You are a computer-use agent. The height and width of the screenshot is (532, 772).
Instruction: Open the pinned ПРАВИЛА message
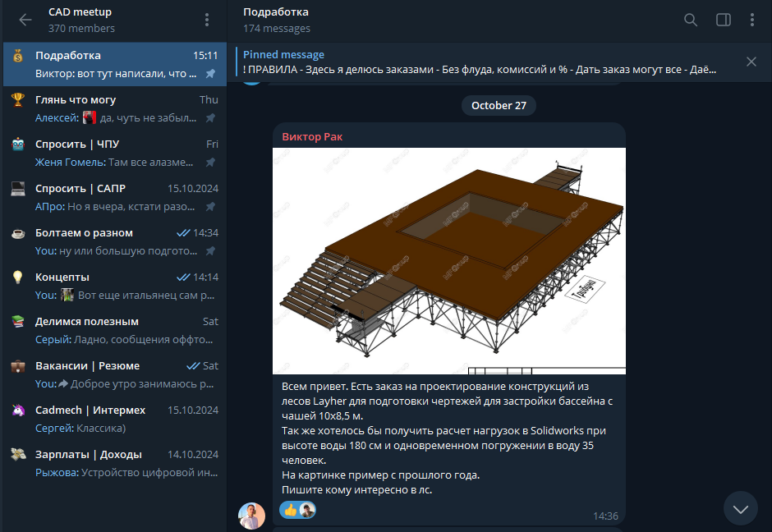pyautogui.click(x=480, y=62)
